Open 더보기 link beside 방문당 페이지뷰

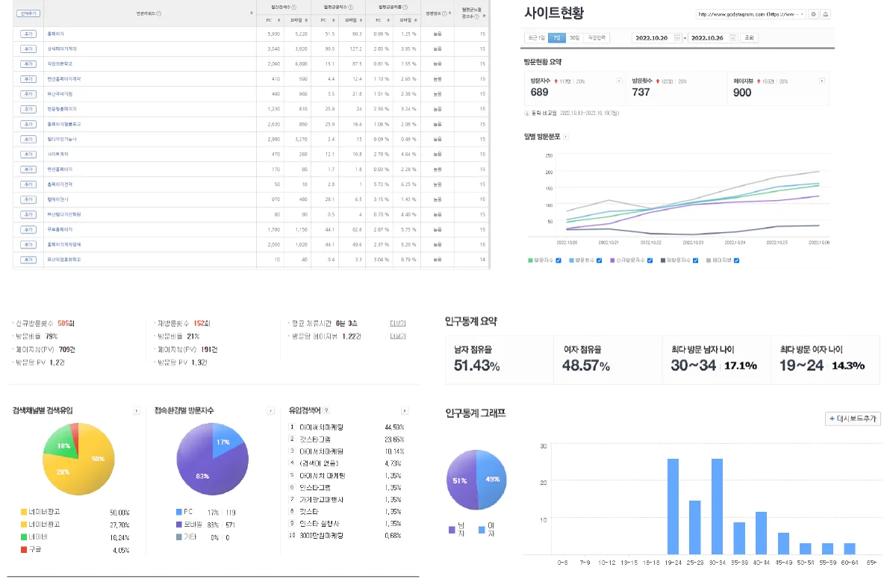[397, 337]
